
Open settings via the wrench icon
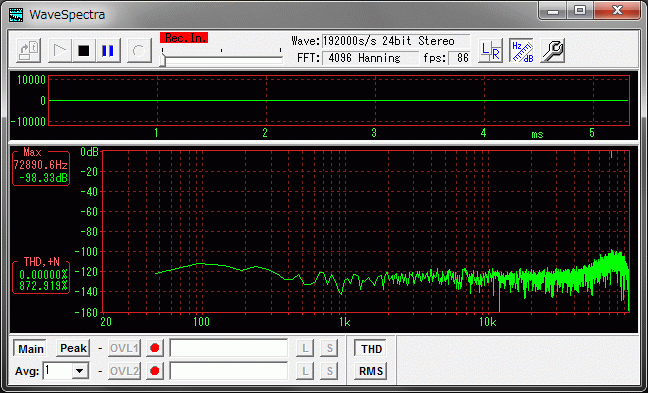(553, 51)
